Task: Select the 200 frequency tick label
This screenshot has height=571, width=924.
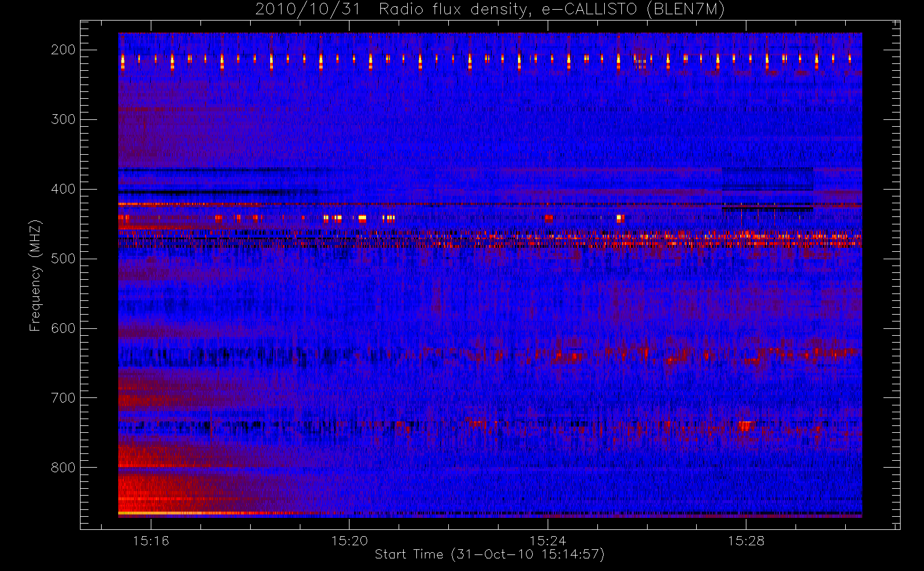Action: pyautogui.click(x=63, y=50)
